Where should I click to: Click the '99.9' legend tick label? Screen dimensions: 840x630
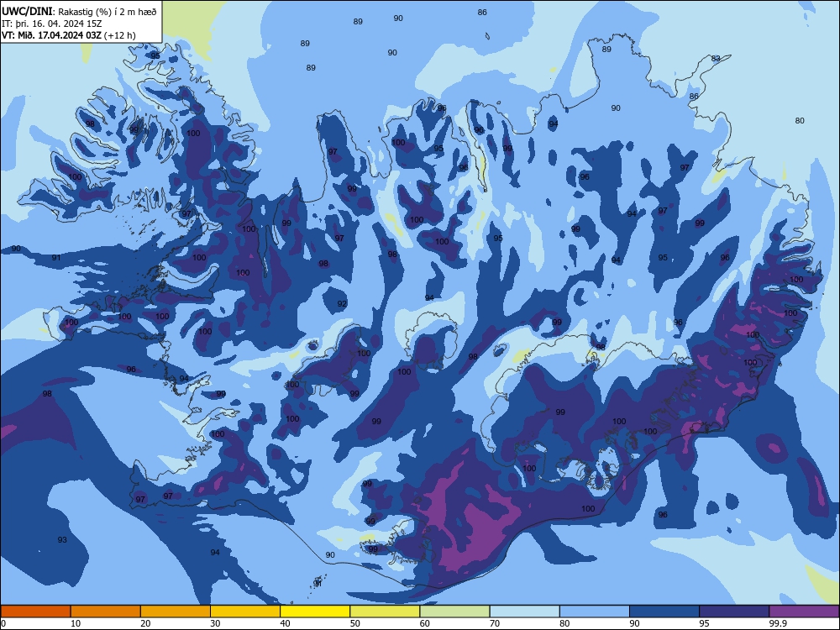(778, 623)
